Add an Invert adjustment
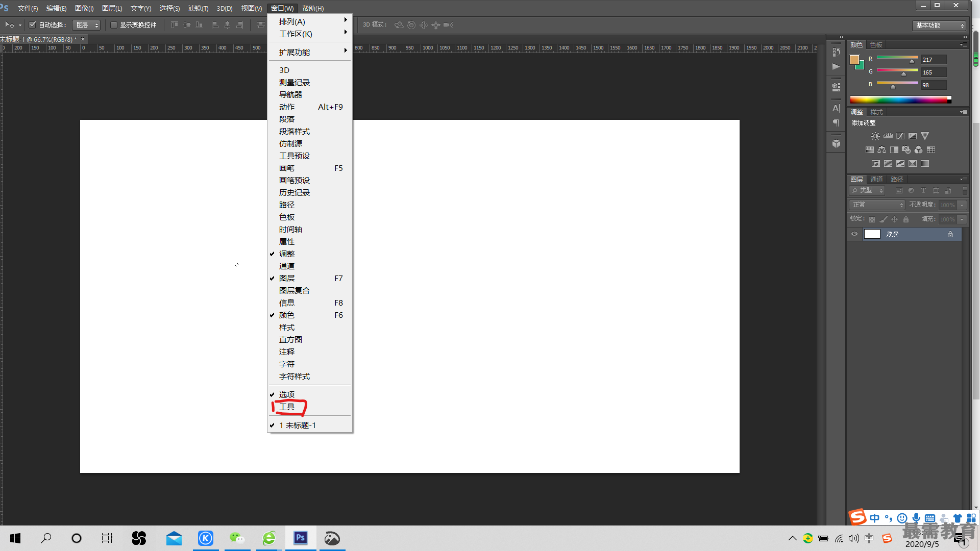The height and width of the screenshot is (551, 980). [x=876, y=164]
